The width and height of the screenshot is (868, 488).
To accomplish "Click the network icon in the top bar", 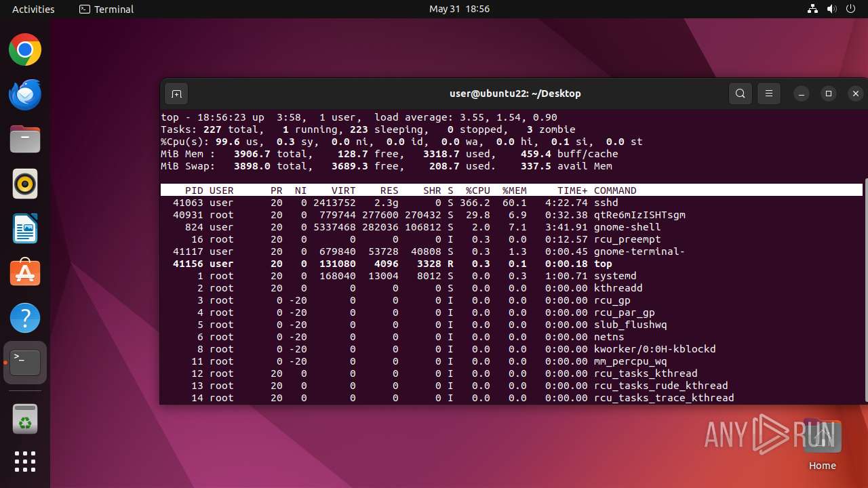I will (x=813, y=9).
